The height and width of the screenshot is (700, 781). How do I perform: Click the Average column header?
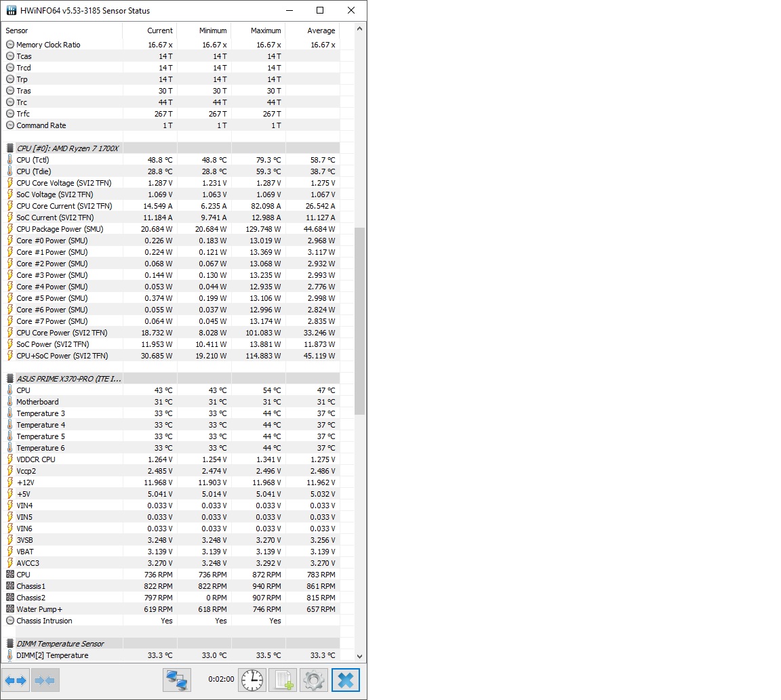(x=313, y=30)
